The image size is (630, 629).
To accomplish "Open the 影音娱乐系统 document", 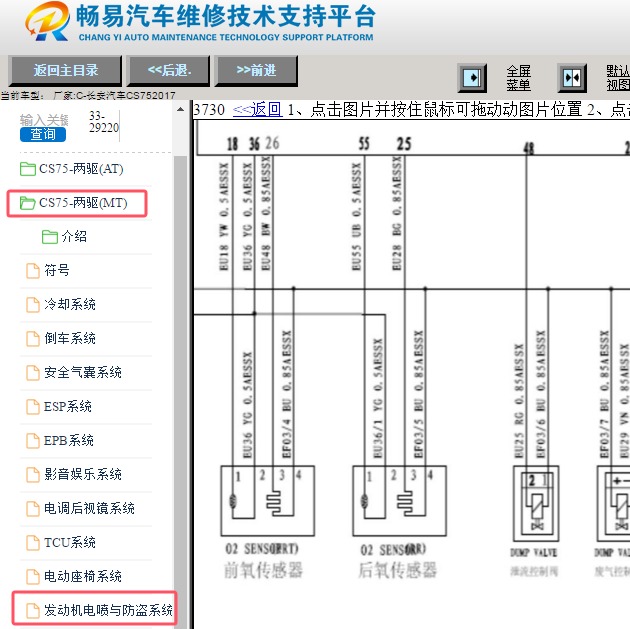I will click(83, 474).
